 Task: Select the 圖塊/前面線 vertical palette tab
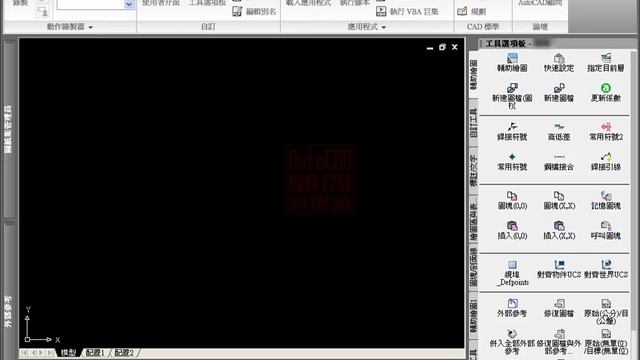pos(473,267)
